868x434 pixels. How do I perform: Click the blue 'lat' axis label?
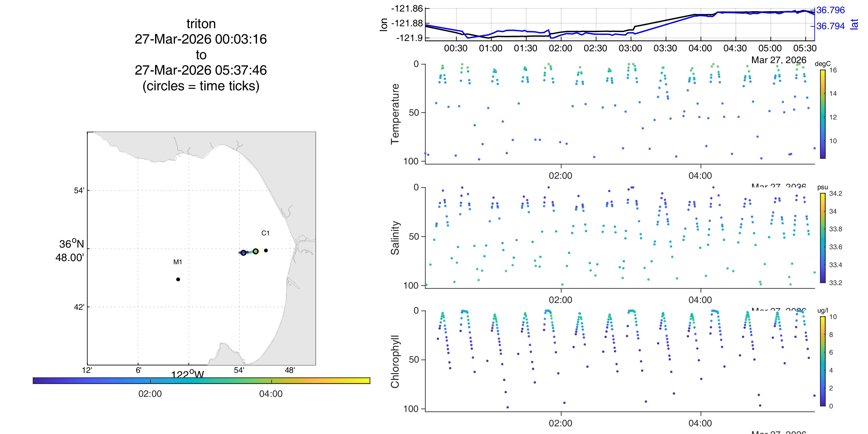click(854, 24)
